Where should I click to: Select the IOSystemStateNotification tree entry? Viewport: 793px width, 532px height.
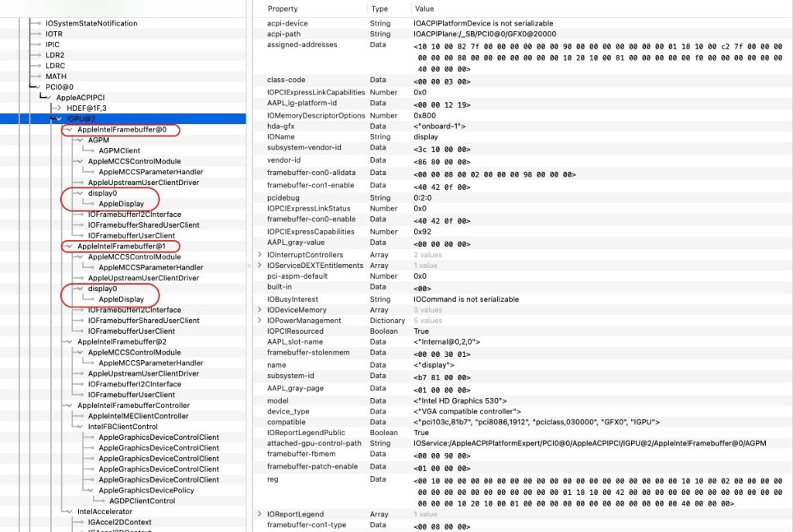coord(91,23)
